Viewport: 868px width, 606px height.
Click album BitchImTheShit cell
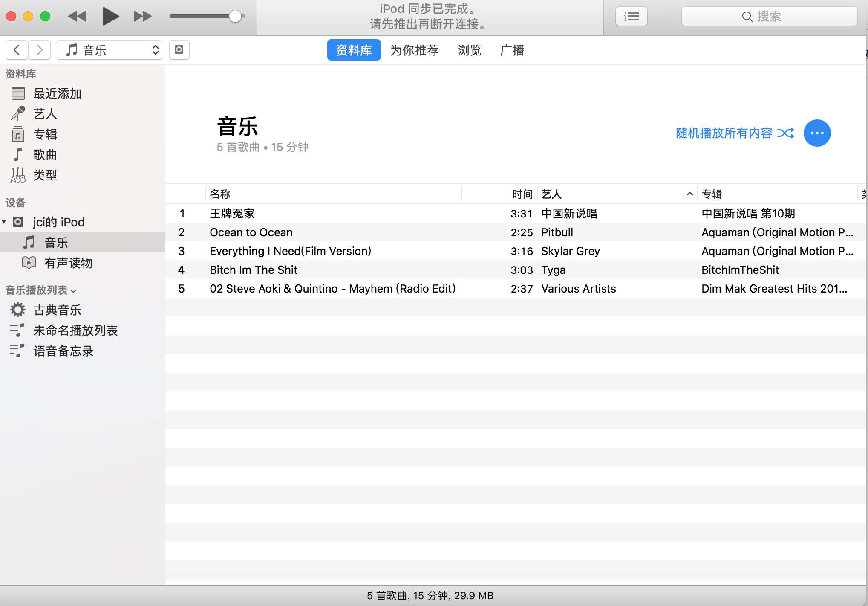[740, 270]
